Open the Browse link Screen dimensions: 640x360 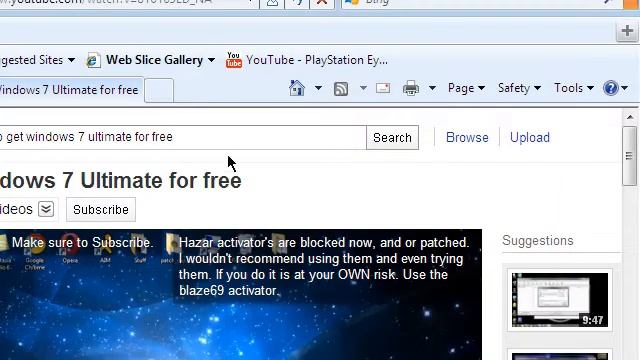(467, 138)
